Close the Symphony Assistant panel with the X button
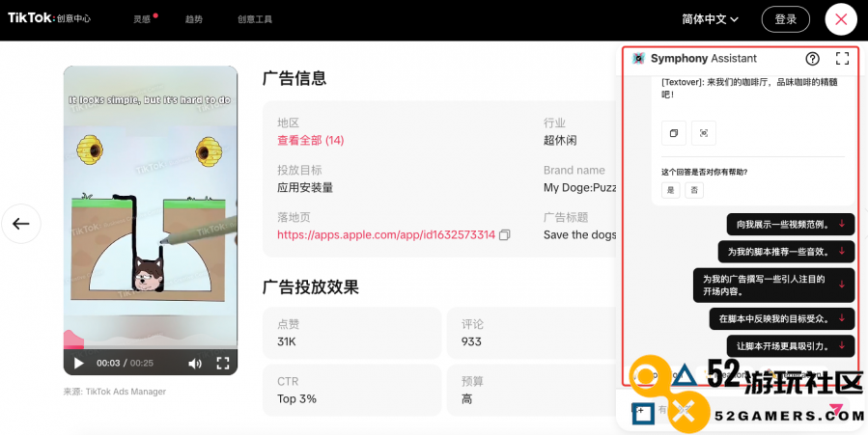 [841, 19]
